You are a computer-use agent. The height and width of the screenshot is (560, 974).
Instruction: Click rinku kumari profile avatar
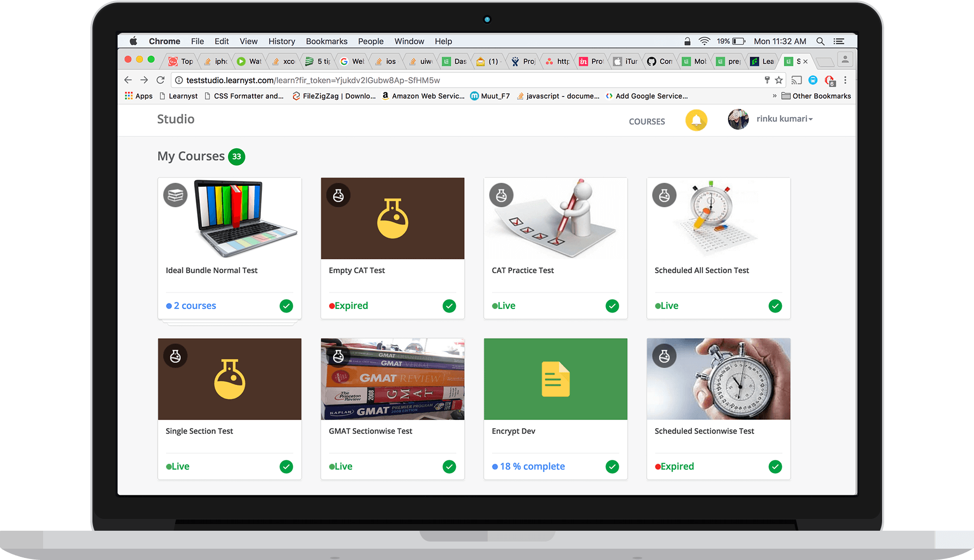click(738, 119)
